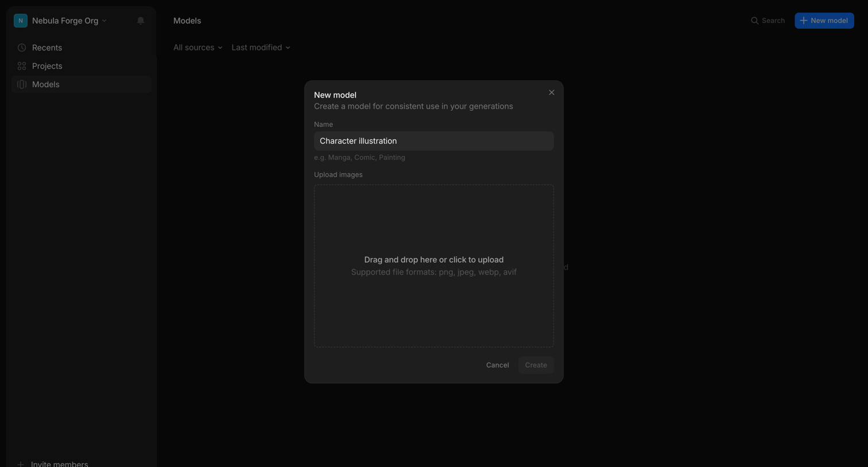Click the notification bell icon

pyautogui.click(x=141, y=21)
